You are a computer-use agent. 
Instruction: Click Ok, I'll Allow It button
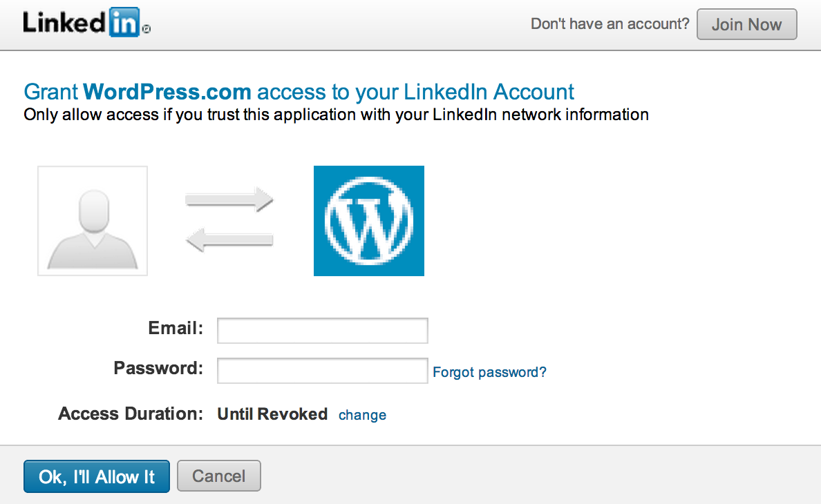coord(96,476)
